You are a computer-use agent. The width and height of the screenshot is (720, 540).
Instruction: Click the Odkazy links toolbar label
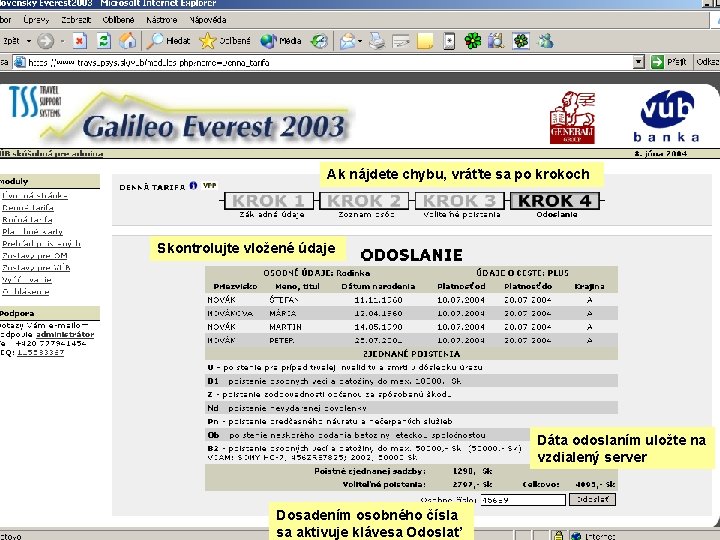click(707, 62)
